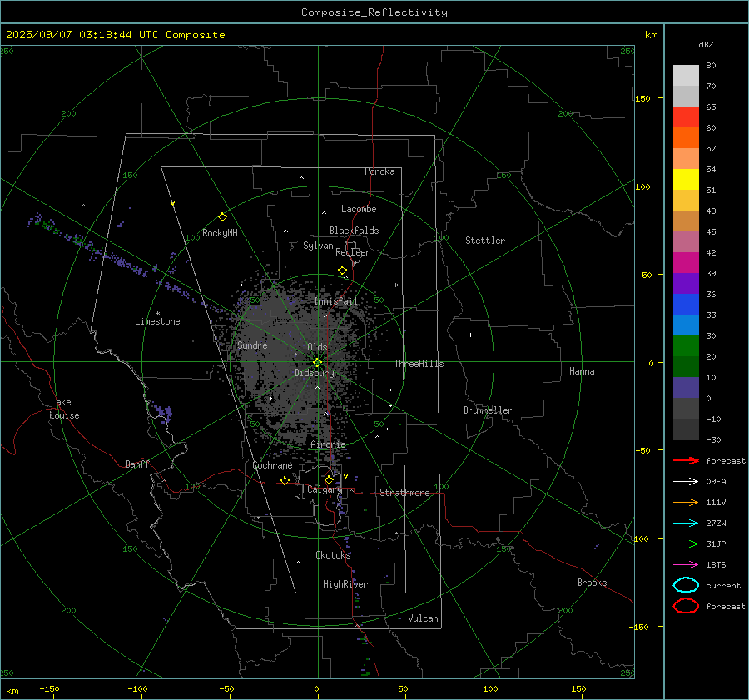
Task: Click the Airdrie city label
Action: [328, 444]
